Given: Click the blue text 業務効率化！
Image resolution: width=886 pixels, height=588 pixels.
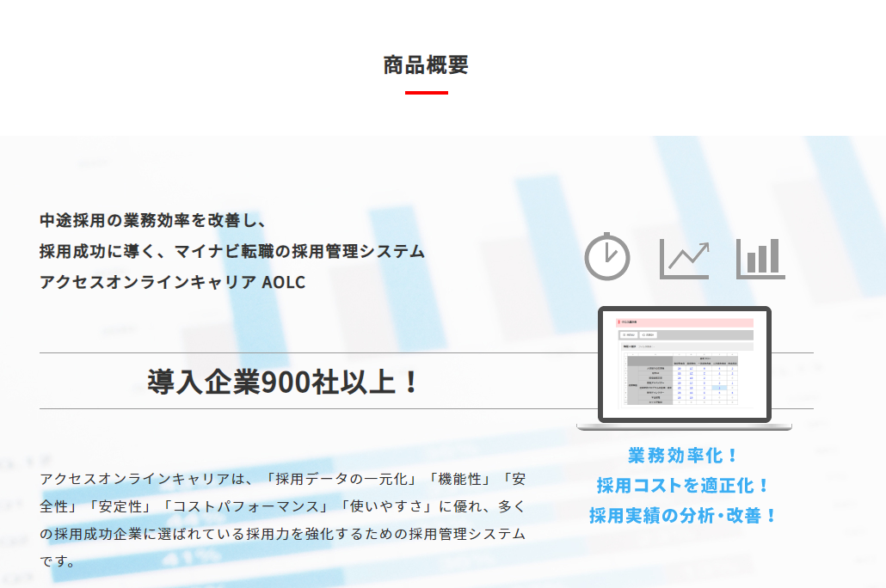Looking at the screenshot, I should 684,456.
